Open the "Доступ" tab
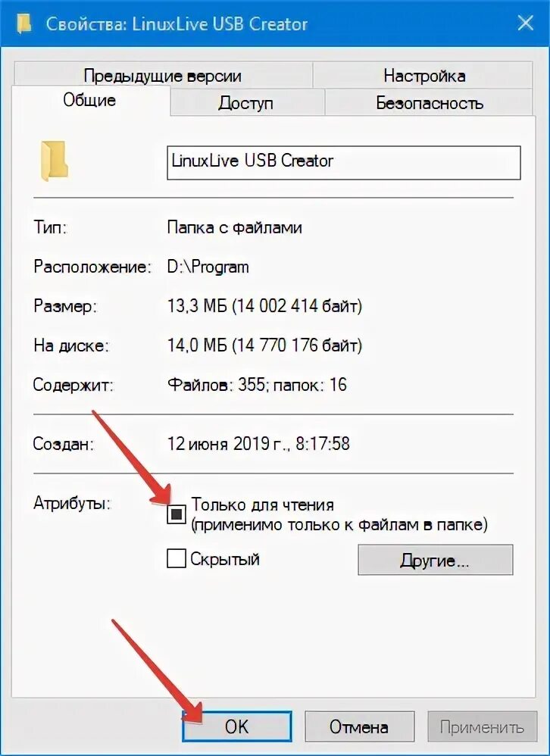This screenshot has width=550, height=756. coord(246,103)
